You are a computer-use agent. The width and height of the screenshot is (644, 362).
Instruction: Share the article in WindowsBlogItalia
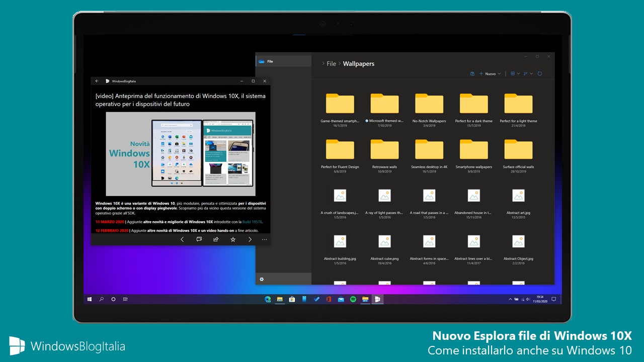(216, 239)
